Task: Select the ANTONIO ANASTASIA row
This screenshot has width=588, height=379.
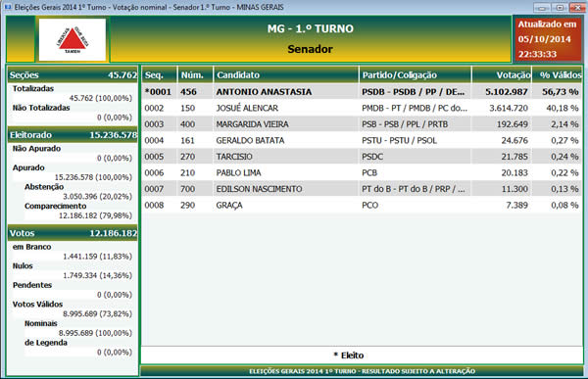Action: [x=362, y=92]
